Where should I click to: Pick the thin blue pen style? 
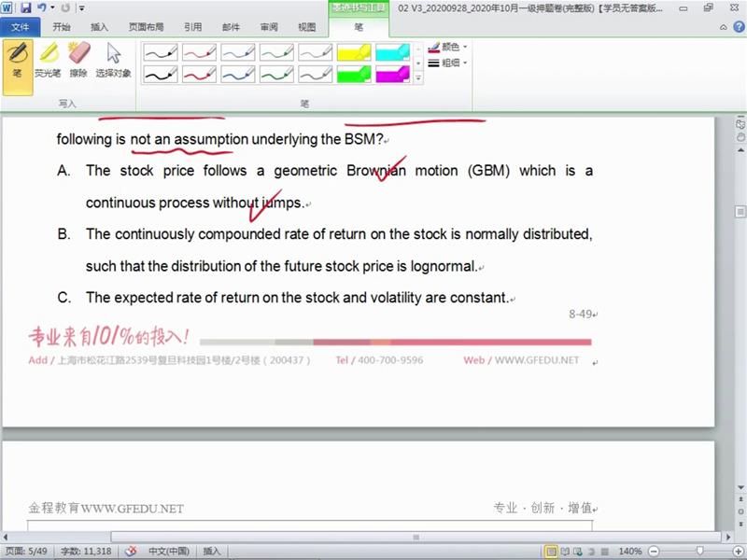tap(238, 52)
